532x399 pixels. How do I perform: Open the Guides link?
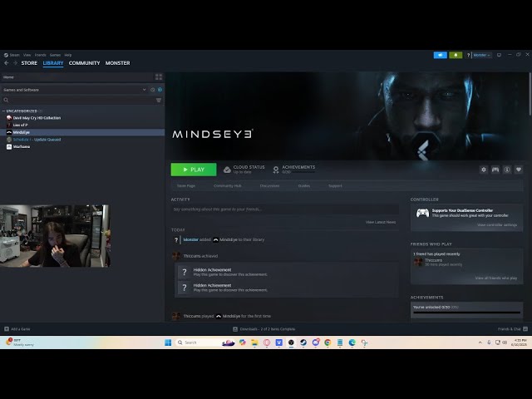pos(303,186)
